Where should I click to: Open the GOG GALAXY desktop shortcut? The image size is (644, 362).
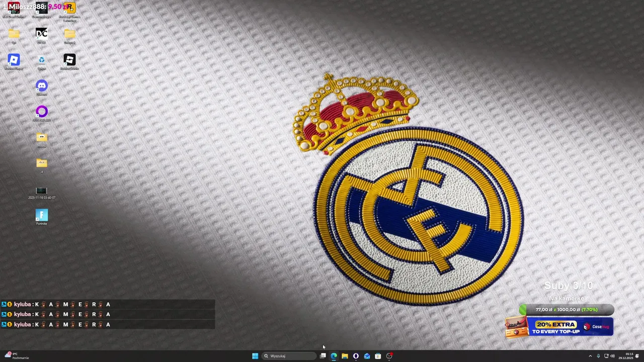point(42,114)
